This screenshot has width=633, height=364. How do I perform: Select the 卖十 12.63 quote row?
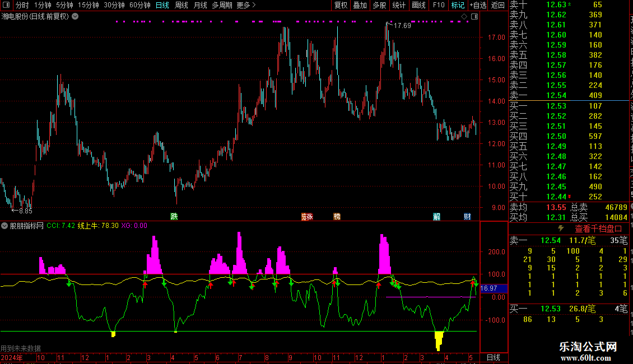point(569,5)
